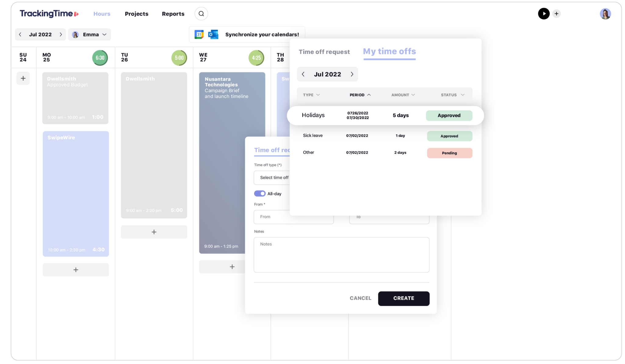Image resolution: width=625 pixels, height=364 pixels.
Task: Sort time offs by PERIOD column
Action: point(360,95)
